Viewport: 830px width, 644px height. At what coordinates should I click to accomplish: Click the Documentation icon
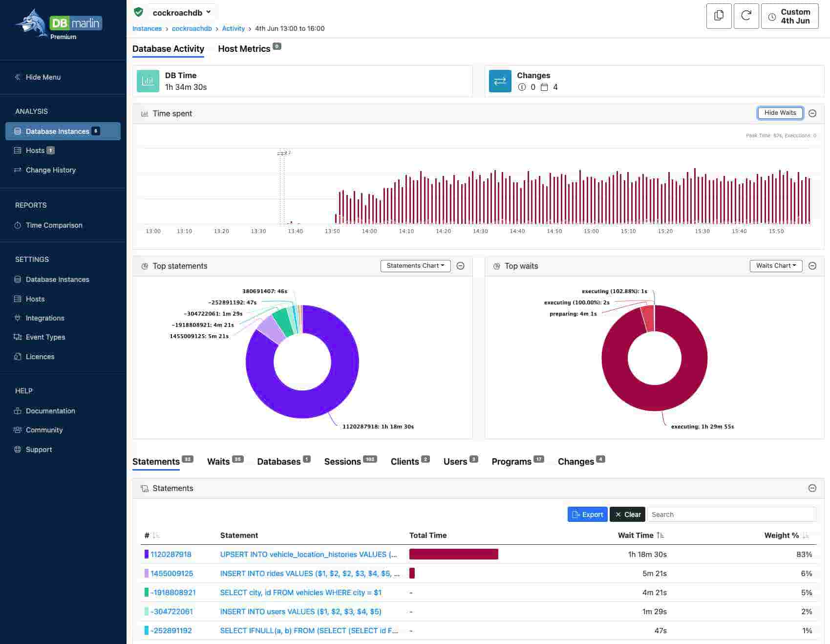coord(18,411)
